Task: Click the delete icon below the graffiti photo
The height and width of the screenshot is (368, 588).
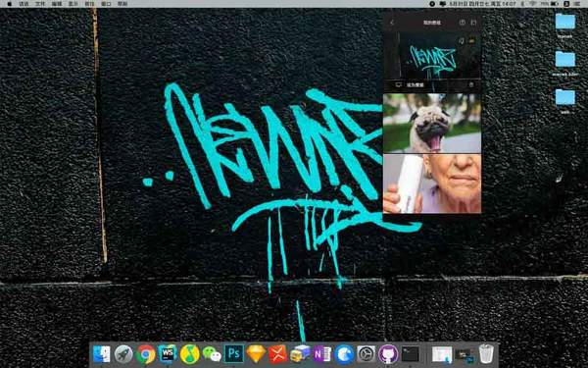Action: [x=471, y=84]
